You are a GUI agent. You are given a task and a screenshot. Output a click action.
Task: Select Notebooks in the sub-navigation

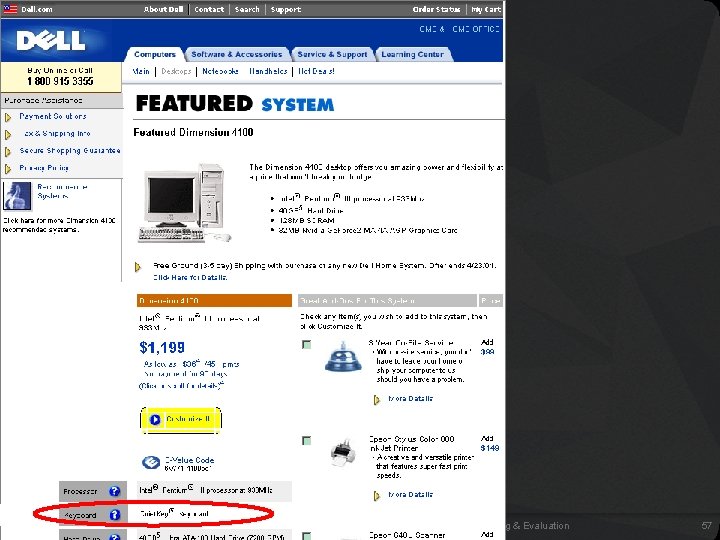point(220,71)
